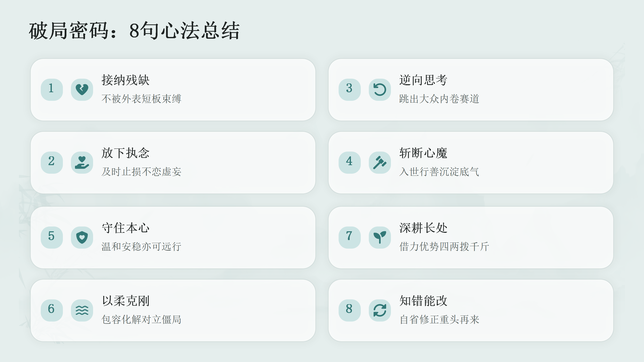The image size is (644, 362).
Task: Click the heading 逆向思考
Action: 423,80
